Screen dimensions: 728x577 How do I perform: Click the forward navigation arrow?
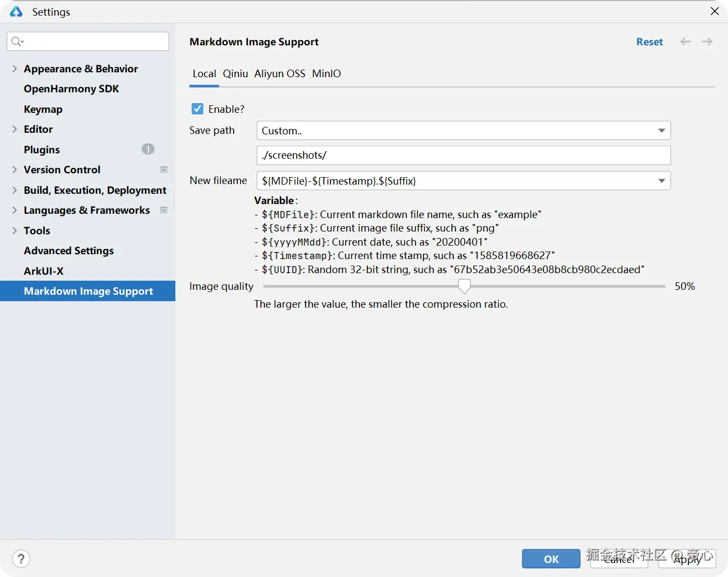click(707, 42)
